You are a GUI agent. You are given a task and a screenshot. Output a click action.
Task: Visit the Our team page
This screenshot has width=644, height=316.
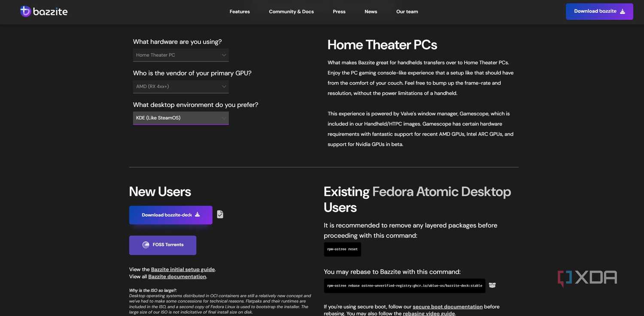407,12
